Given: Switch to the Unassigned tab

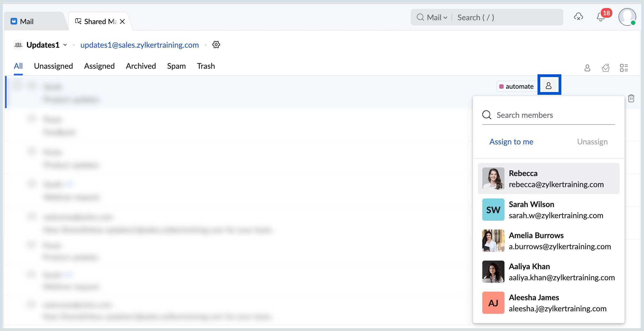Looking at the screenshot, I should click(53, 66).
